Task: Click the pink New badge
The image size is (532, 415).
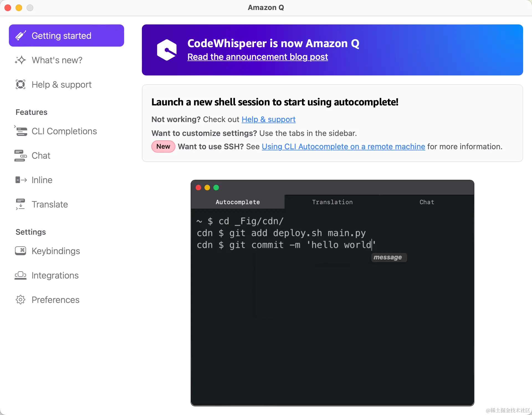Action: tap(163, 146)
